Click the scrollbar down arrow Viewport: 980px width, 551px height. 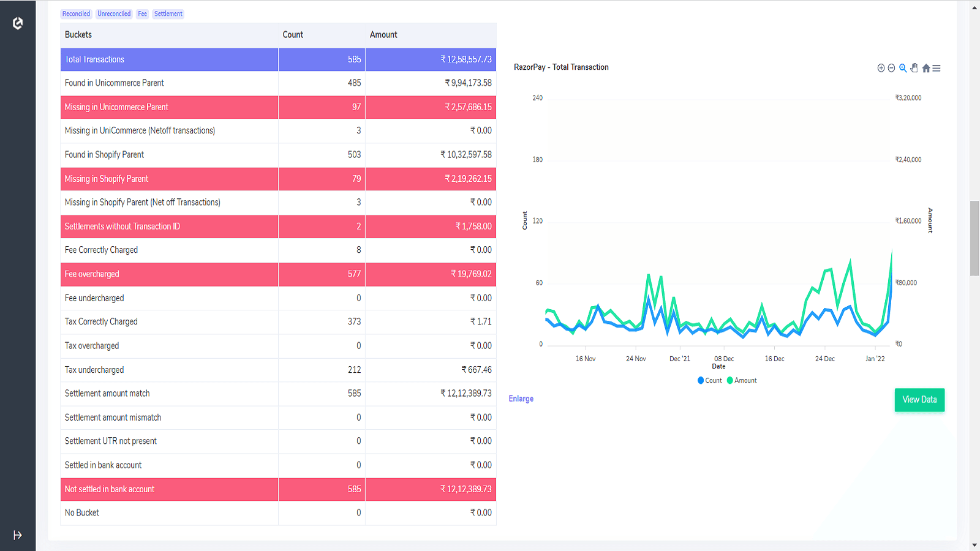coord(974,545)
